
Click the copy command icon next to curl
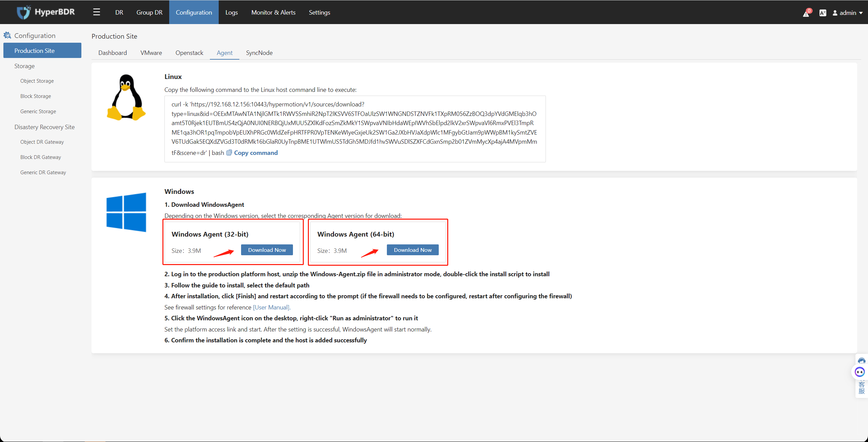click(x=230, y=152)
